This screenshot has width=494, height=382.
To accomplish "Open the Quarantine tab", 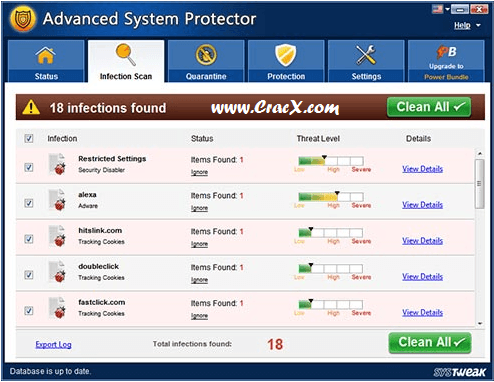I will tap(206, 61).
